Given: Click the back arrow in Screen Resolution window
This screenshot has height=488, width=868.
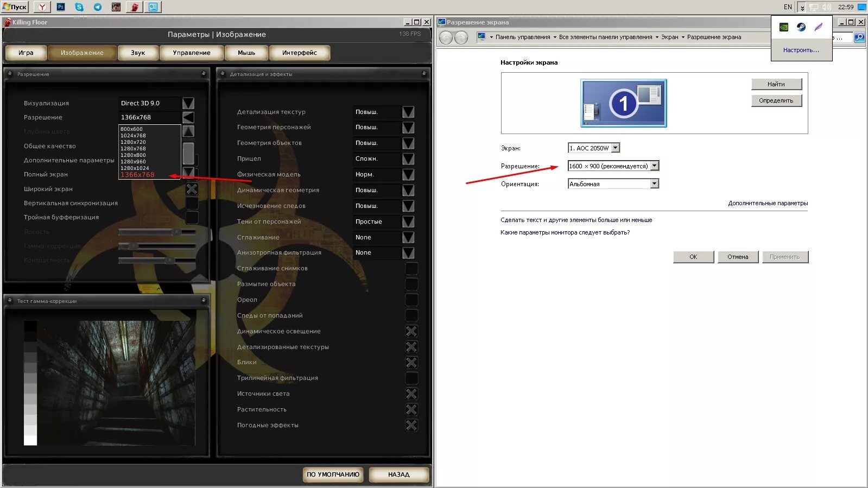Looking at the screenshot, I should click(x=446, y=37).
